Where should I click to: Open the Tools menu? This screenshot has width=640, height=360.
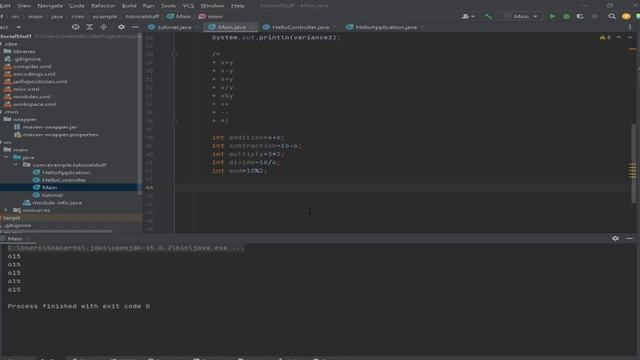coord(168,6)
